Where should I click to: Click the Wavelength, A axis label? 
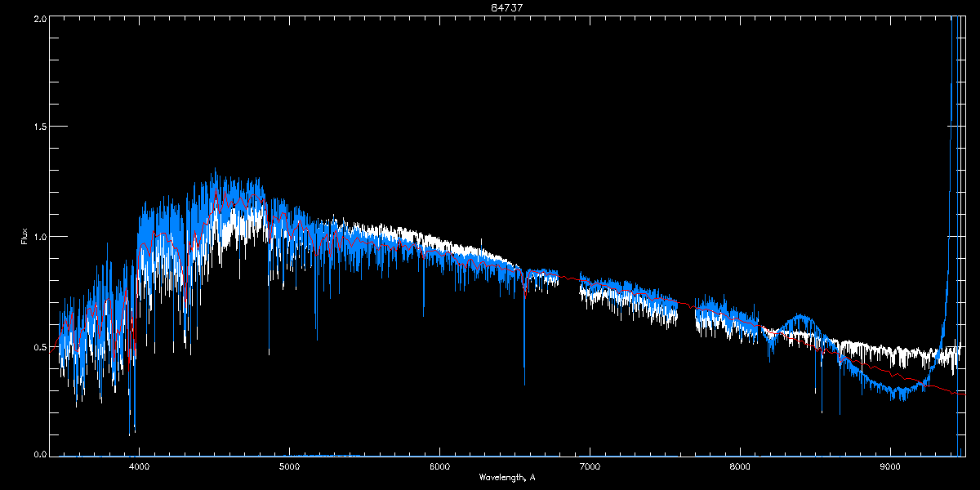pos(506,478)
